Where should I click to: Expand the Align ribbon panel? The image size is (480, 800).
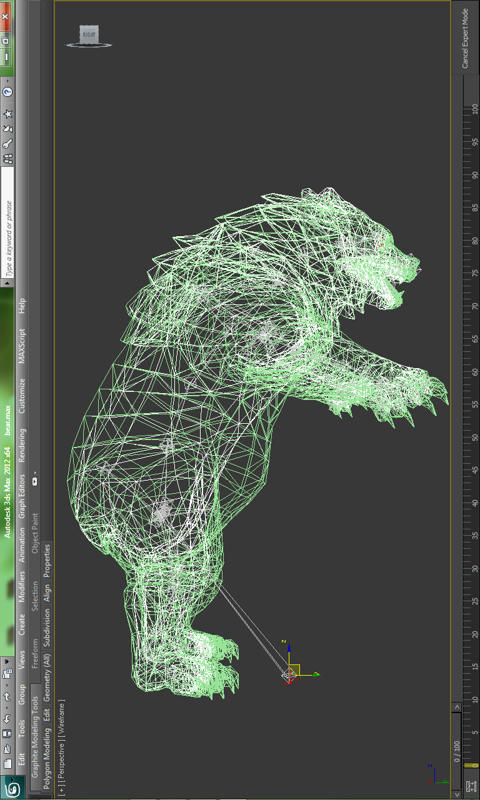coord(47,592)
